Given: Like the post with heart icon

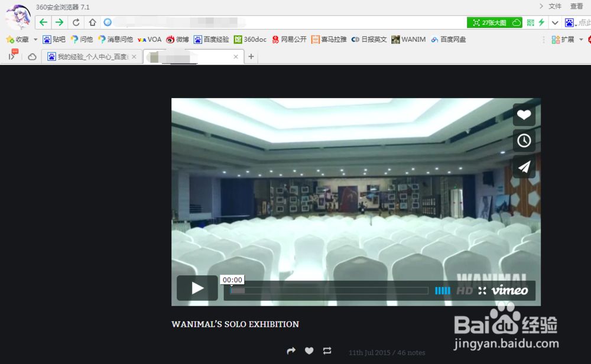Looking at the screenshot, I should point(309,351).
